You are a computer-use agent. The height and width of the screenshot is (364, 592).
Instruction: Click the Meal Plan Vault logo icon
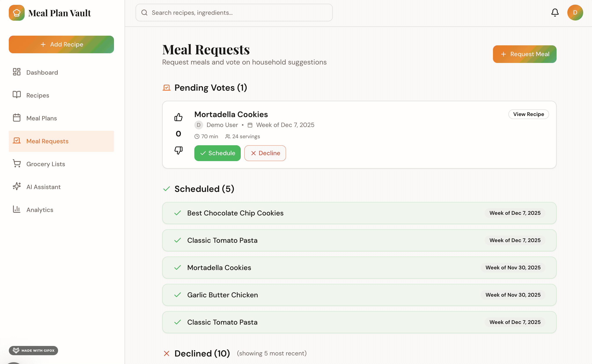click(17, 13)
